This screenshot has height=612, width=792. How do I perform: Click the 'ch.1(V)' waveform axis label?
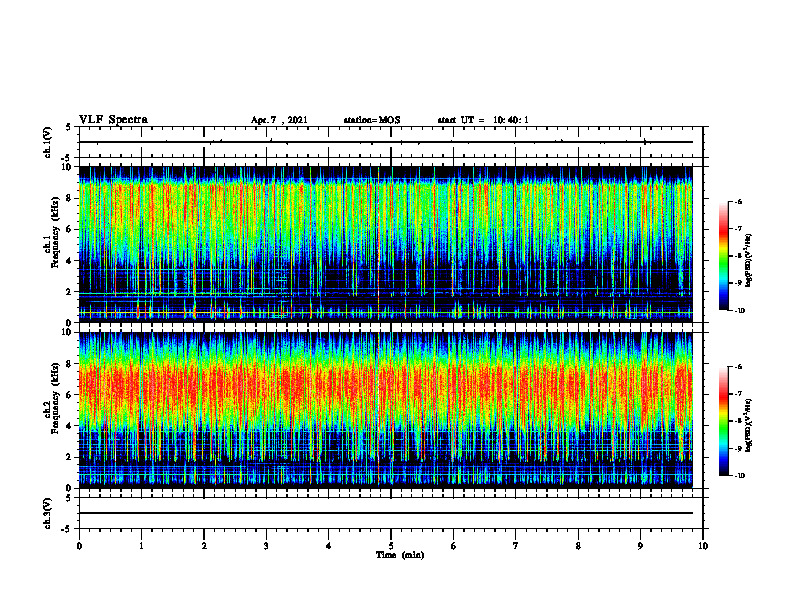(x=48, y=142)
